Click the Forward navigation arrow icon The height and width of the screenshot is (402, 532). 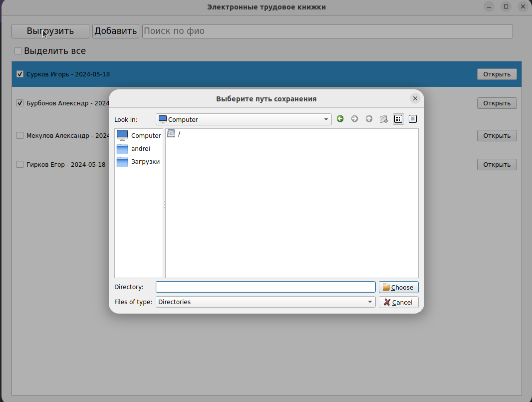pyautogui.click(x=355, y=119)
